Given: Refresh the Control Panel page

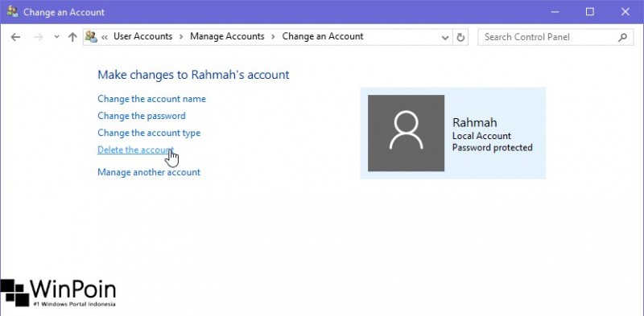Looking at the screenshot, I should pyautogui.click(x=460, y=37).
